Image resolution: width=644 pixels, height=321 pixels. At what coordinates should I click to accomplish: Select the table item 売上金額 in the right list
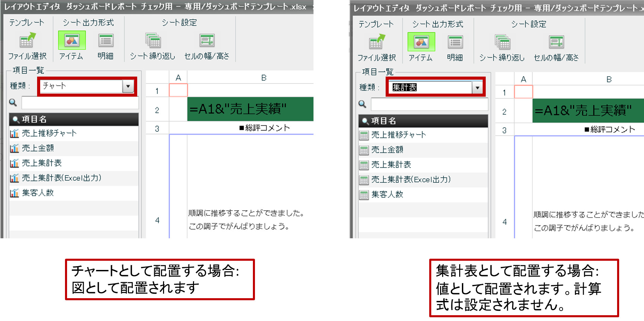pyautogui.click(x=387, y=150)
